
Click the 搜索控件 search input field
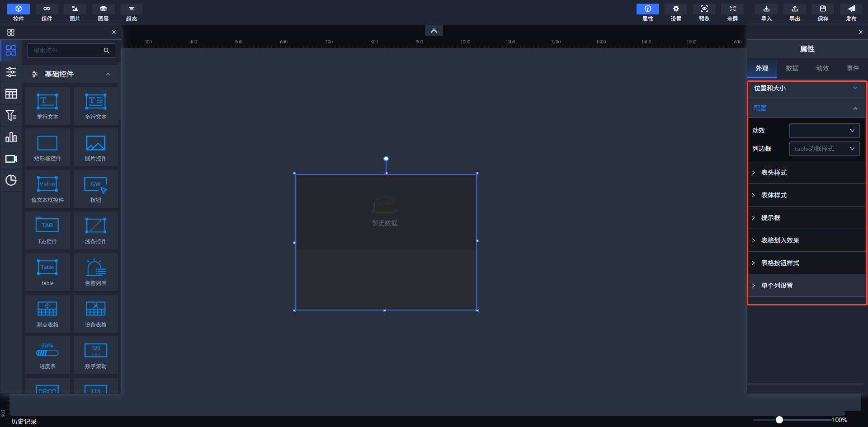66,51
